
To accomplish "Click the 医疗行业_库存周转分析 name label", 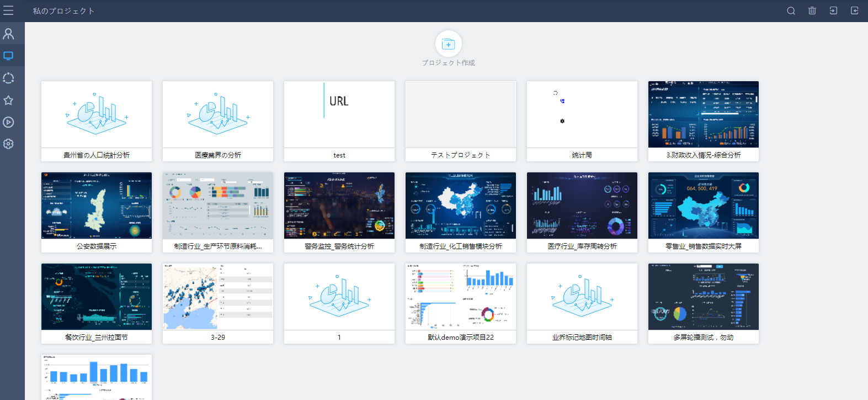I will click(x=582, y=246).
